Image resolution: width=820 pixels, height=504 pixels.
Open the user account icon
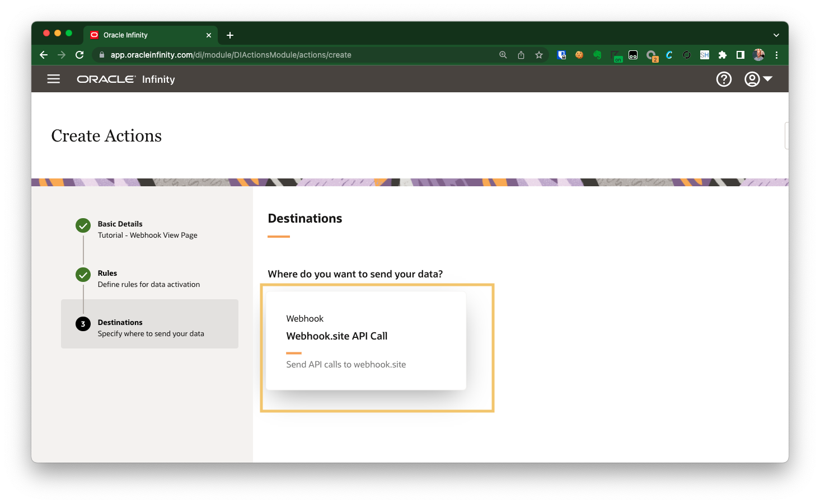pos(752,79)
